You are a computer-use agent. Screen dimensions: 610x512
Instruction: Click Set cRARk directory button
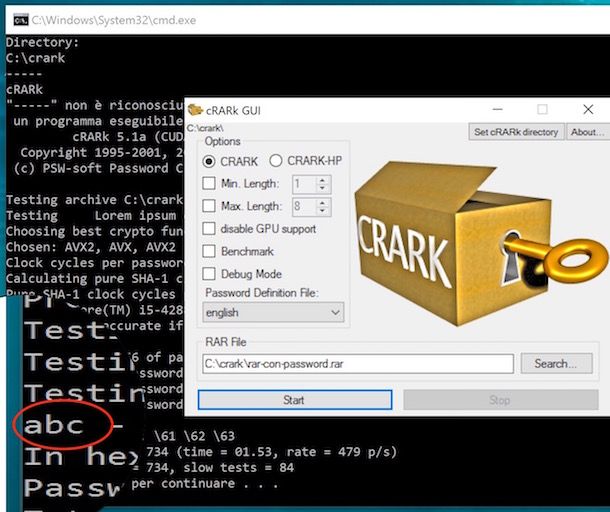click(516, 132)
